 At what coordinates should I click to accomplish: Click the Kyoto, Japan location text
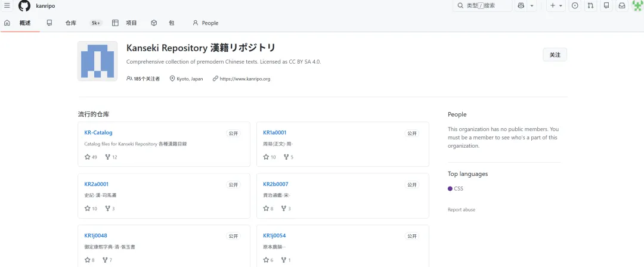click(x=190, y=79)
